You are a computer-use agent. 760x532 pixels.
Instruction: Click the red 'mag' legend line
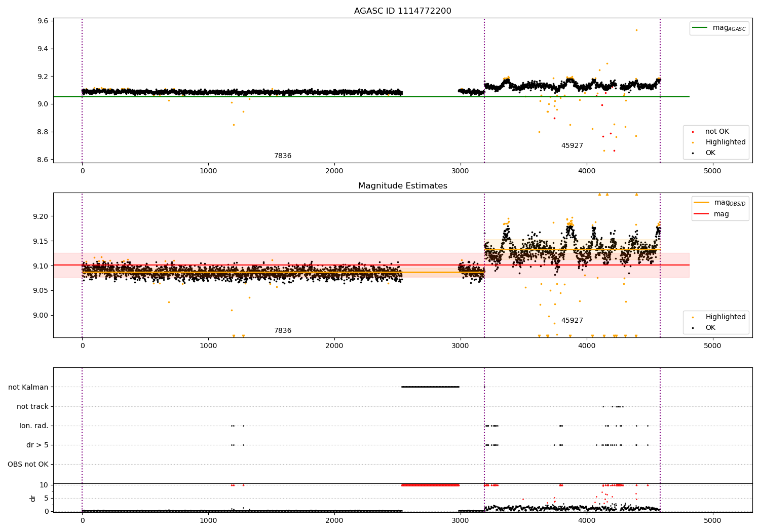(702, 214)
